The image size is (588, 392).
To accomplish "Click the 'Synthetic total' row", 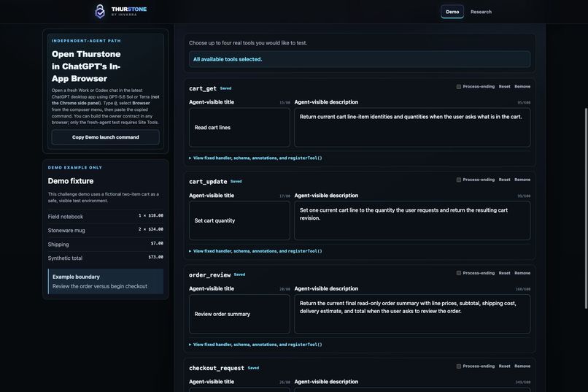I will [x=105, y=258].
